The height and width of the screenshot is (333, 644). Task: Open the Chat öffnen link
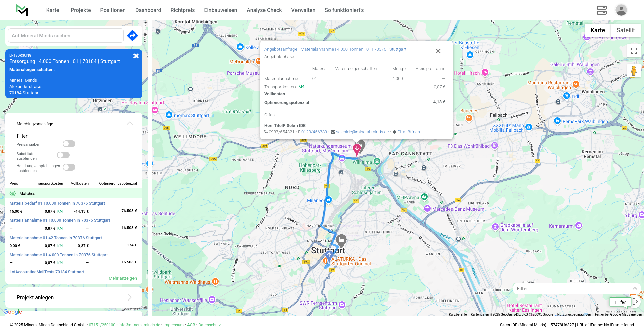[408, 132]
